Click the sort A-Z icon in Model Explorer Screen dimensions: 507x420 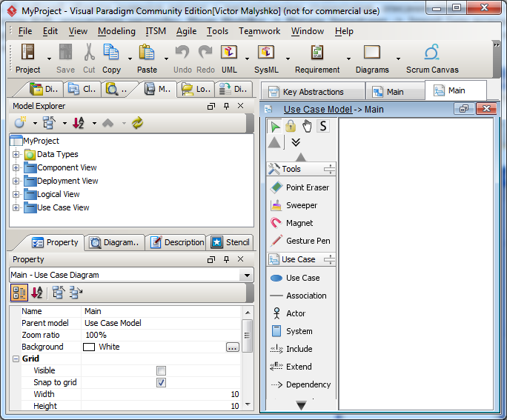pyautogui.click(x=79, y=123)
